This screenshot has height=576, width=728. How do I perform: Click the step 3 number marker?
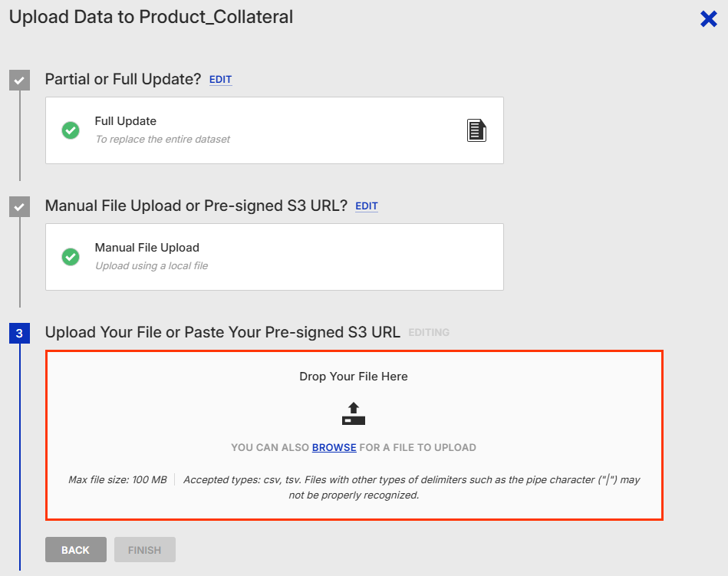(19, 333)
